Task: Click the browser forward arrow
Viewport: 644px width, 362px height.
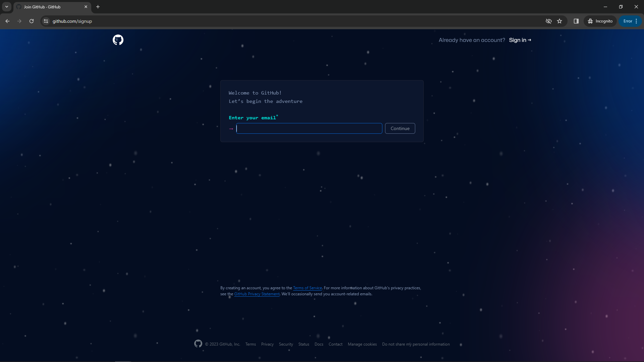Action: (x=19, y=21)
